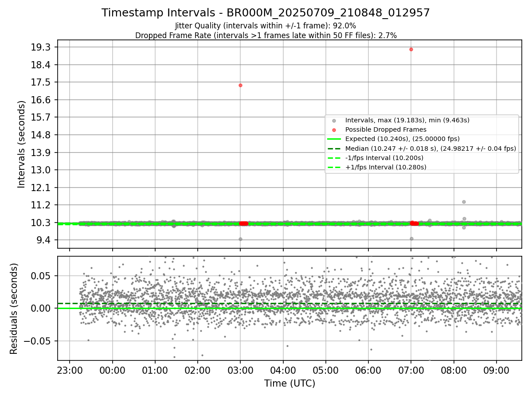Click the gray low point below 03:00 near 9.4
Screen dimensions: 532x399
pyautogui.click(x=240, y=239)
